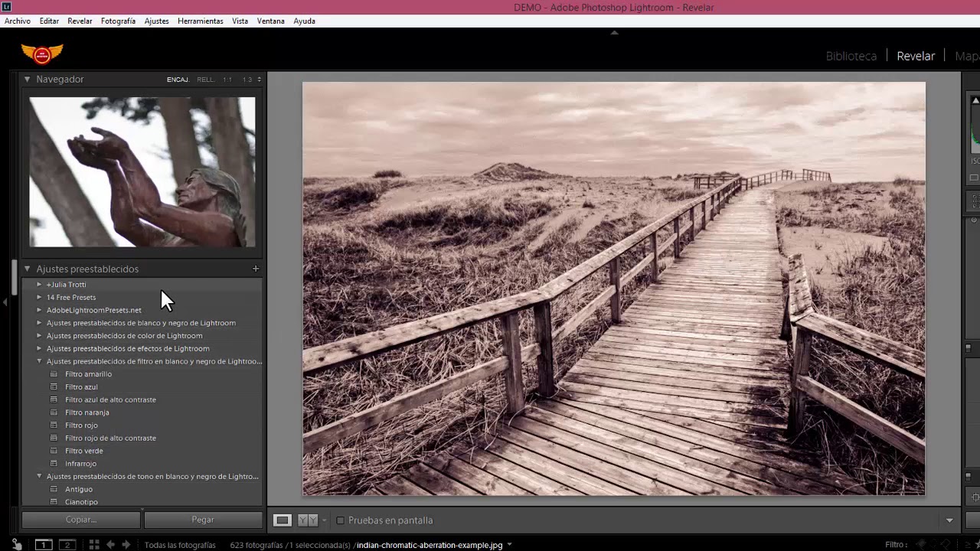Expand blanco y negro de Lightroom presets
The width and height of the screenshot is (980, 551).
(x=39, y=323)
